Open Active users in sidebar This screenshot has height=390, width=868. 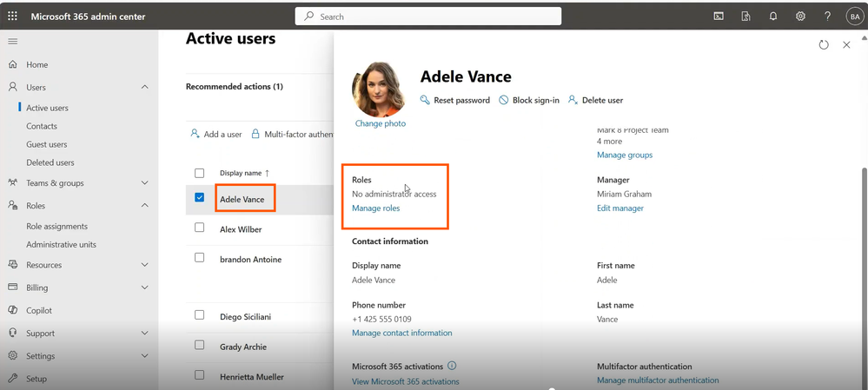point(48,108)
